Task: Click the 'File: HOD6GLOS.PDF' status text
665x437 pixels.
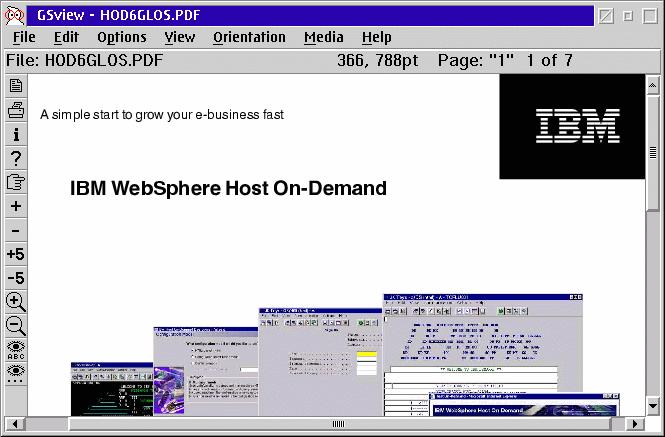Action: coord(84,60)
